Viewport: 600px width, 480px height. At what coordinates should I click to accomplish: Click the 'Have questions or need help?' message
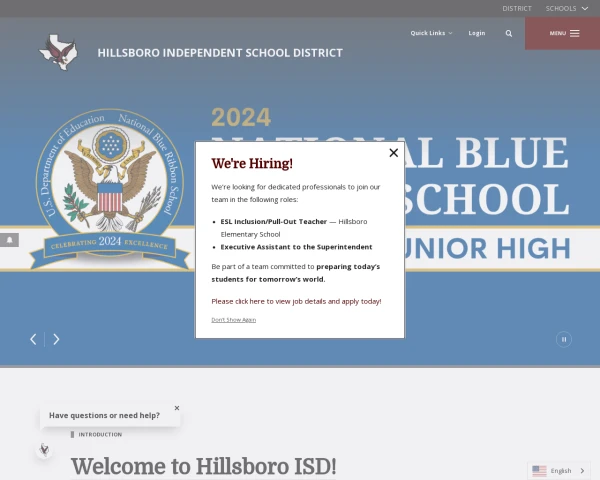104,415
